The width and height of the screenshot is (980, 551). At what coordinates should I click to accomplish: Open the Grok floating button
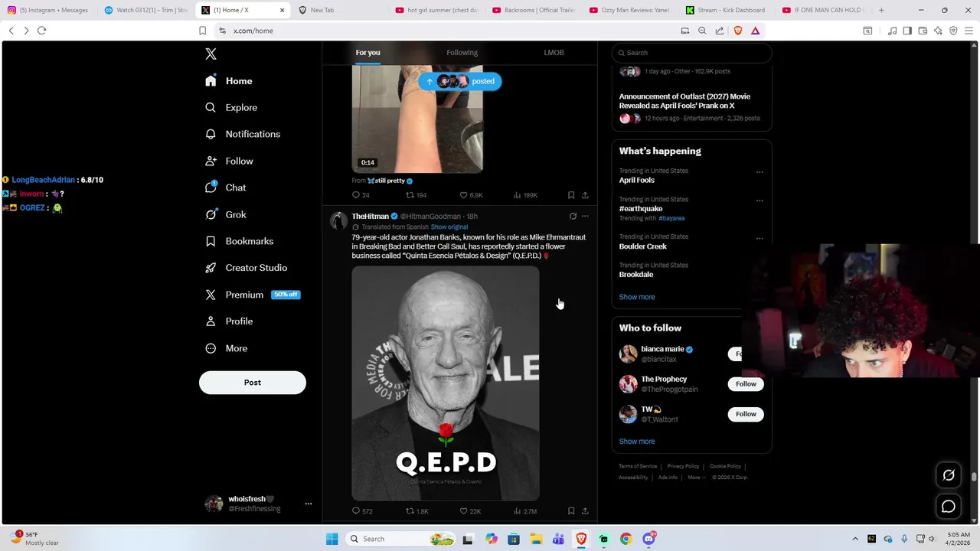(949, 475)
